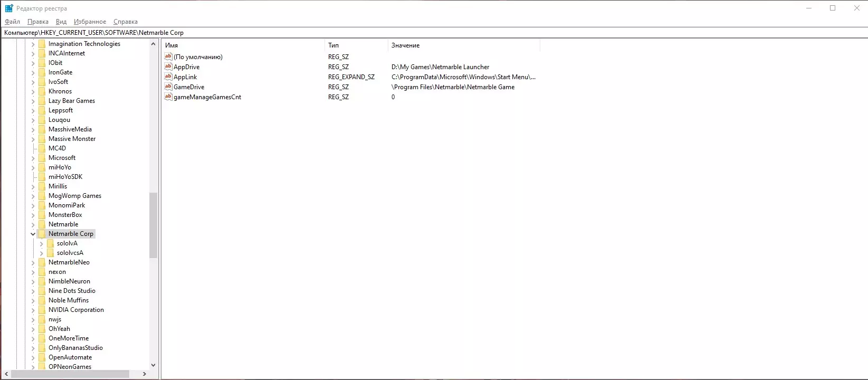This screenshot has width=868, height=380.
Task: Collapse the Netmarble Corp key
Action: [33, 234]
